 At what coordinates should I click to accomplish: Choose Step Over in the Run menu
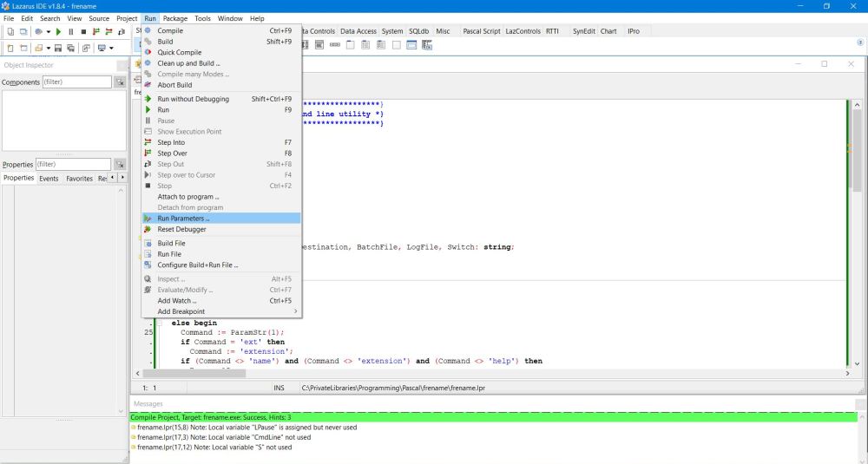[x=221, y=154]
